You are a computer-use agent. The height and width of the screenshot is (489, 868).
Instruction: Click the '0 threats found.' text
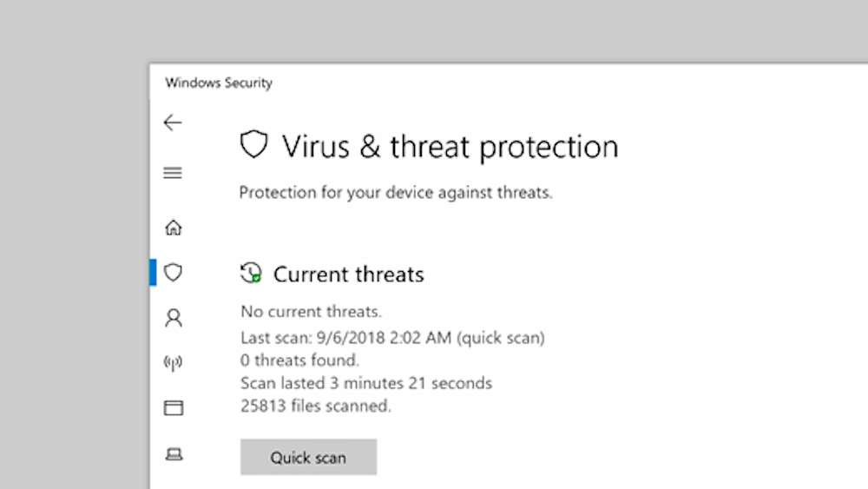coord(299,360)
